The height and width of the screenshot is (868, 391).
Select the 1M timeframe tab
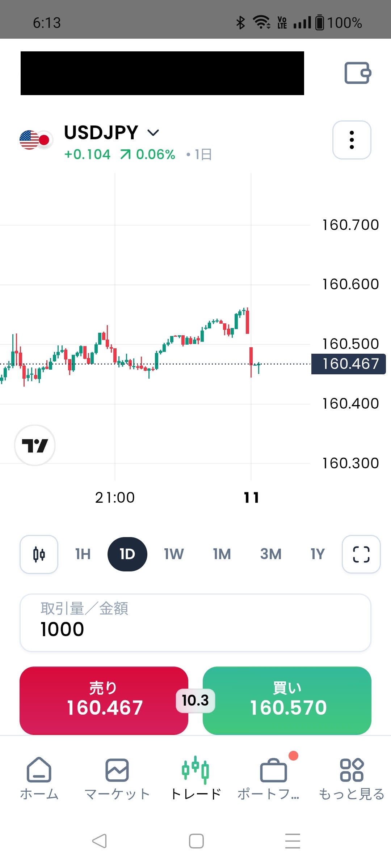coord(222,554)
